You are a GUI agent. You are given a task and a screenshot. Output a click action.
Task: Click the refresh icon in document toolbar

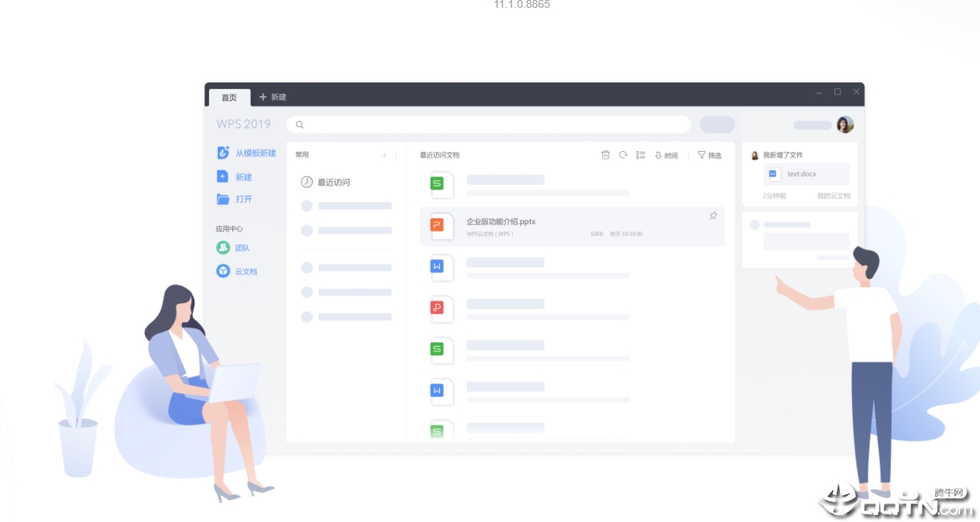623,155
